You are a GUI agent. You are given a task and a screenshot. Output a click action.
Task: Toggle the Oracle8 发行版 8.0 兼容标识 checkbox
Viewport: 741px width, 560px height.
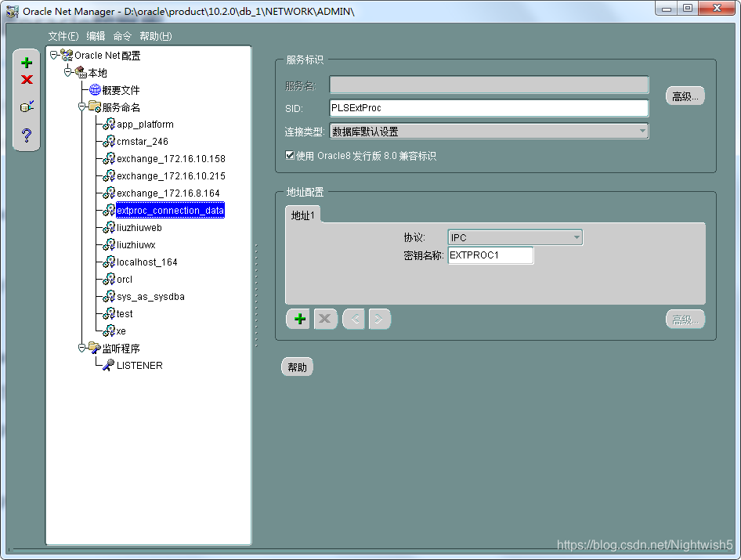coord(290,155)
